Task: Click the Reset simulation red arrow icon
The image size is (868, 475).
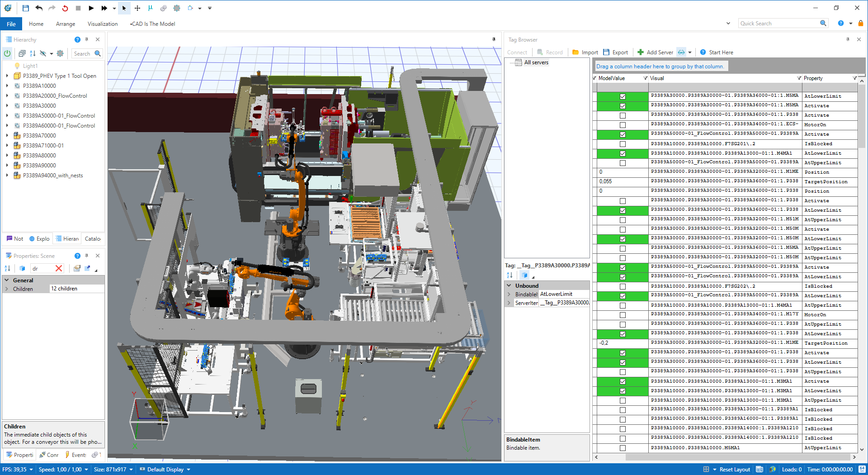Action: click(65, 8)
